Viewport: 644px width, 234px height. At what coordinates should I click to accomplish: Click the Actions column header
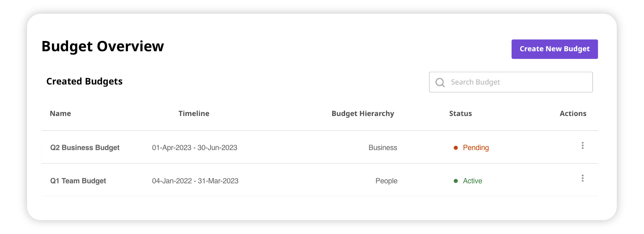tap(573, 114)
